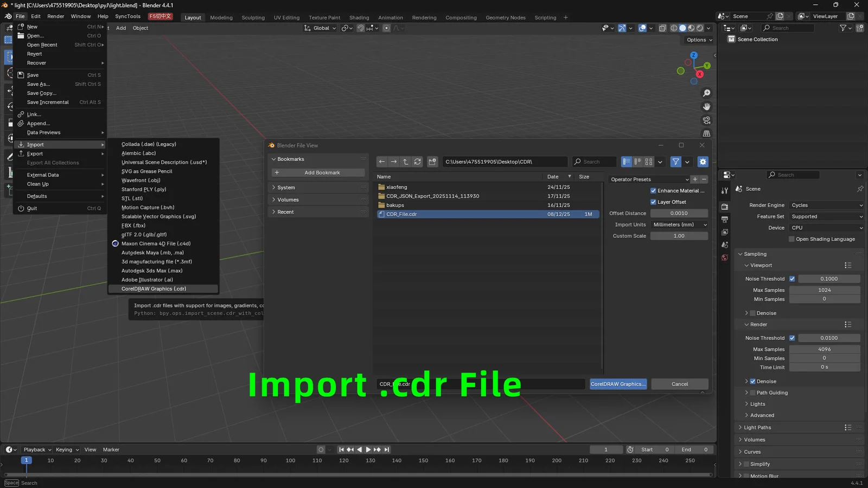Toggle the filter funnel in file browser
Screen dimensions: 868x488
pyautogui.click(x=675, y=162)
